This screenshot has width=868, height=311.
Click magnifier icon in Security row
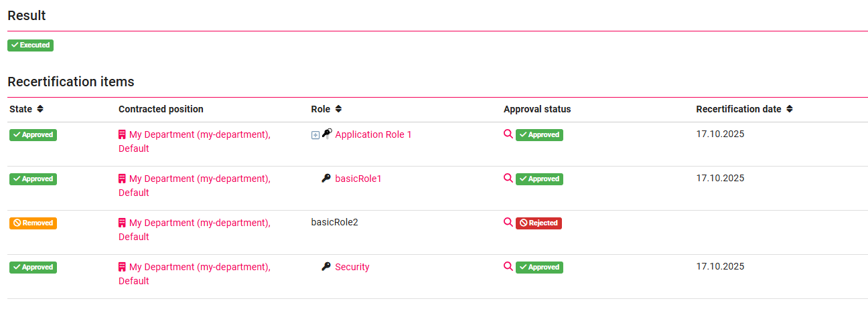tap(508, 266)
